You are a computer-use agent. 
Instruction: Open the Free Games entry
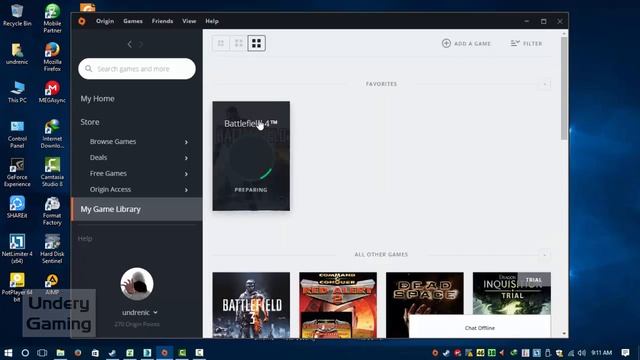108,173
